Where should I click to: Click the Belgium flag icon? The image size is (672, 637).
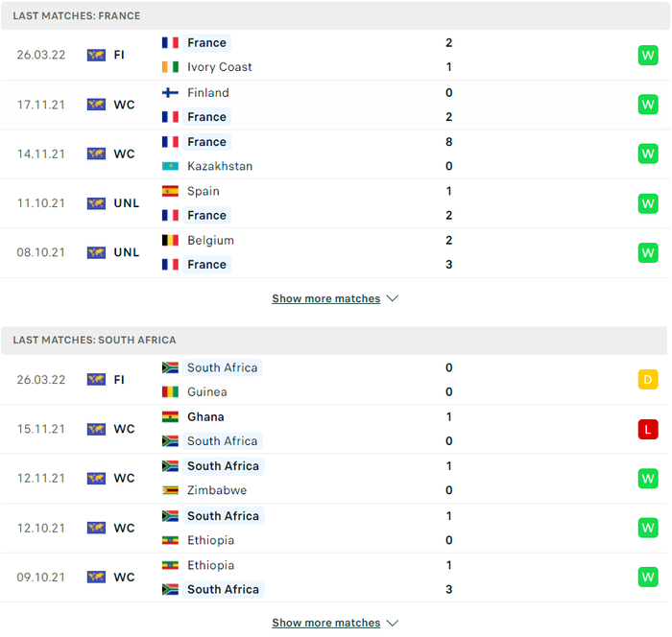[x=170, y=241]
